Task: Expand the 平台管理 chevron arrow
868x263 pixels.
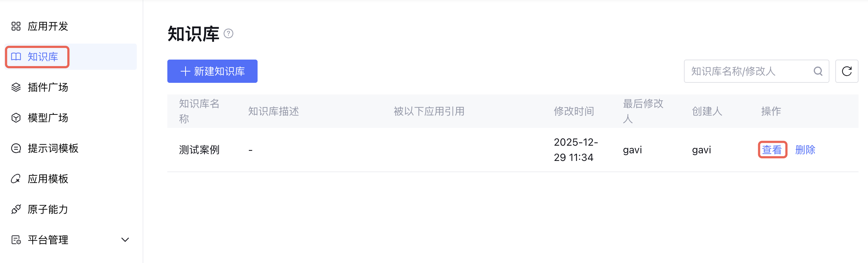Action: (125, 240)
